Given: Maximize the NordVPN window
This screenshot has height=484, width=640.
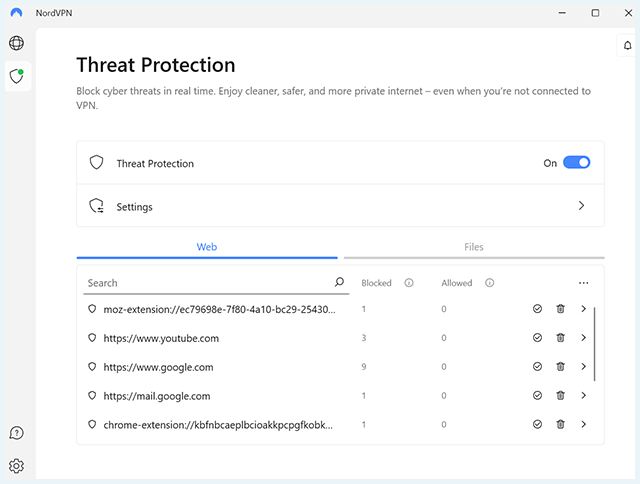Looking at the screenshot, I should click(x=596, y=13).
